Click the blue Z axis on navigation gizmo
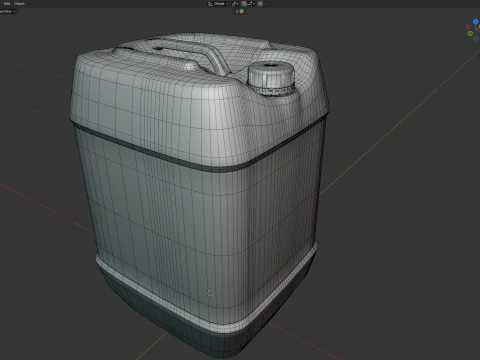Viewport: 480px width, 360px height. 476,21
